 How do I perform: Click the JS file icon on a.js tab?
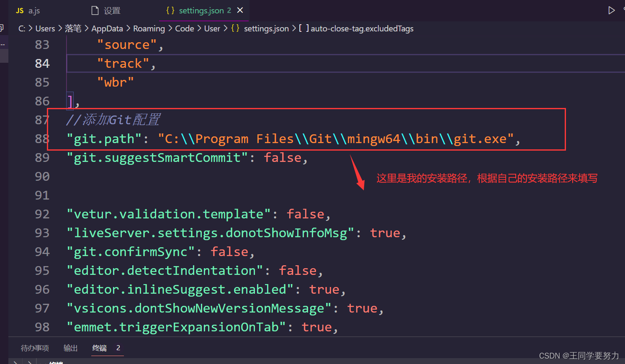tap(20, 11)
